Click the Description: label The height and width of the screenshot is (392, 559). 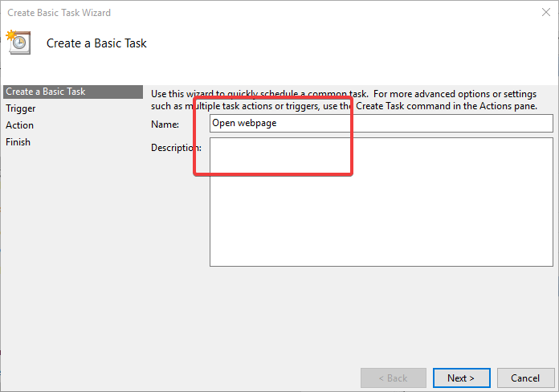coord(176,147)
